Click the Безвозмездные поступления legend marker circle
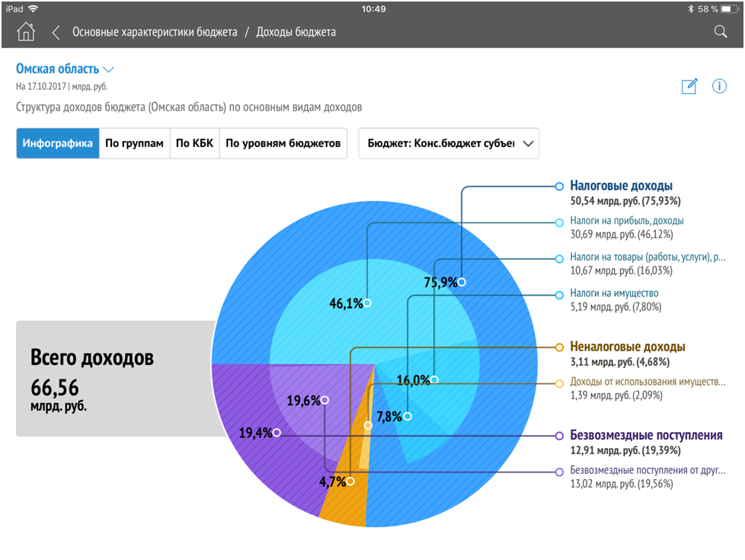 [560, 436]
